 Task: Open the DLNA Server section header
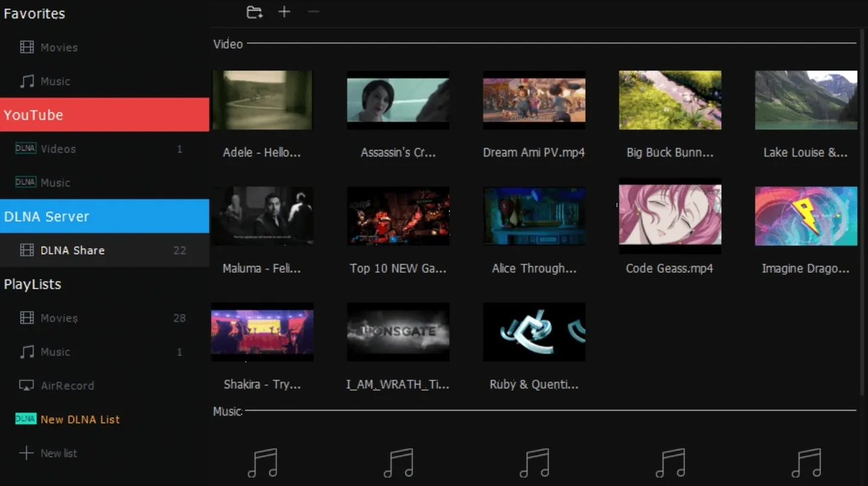tap(104, 217)
